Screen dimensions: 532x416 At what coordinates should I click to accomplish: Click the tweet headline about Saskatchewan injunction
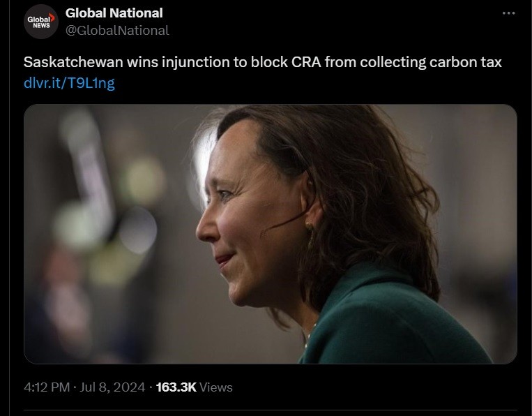click(x=262, y=63)
